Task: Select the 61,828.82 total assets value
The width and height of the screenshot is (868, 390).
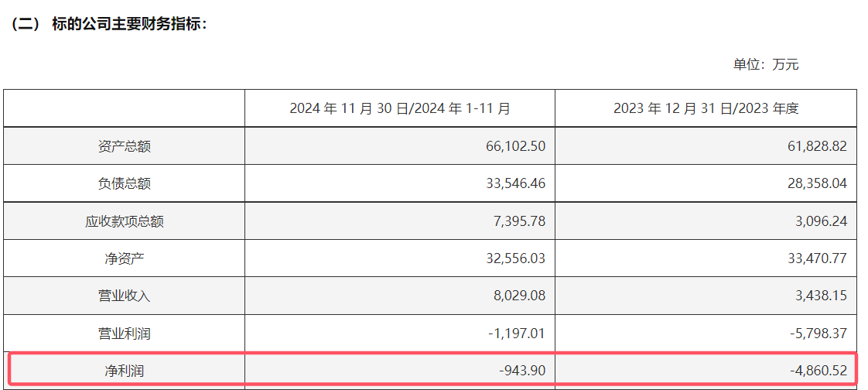Action: click(818, 146)
